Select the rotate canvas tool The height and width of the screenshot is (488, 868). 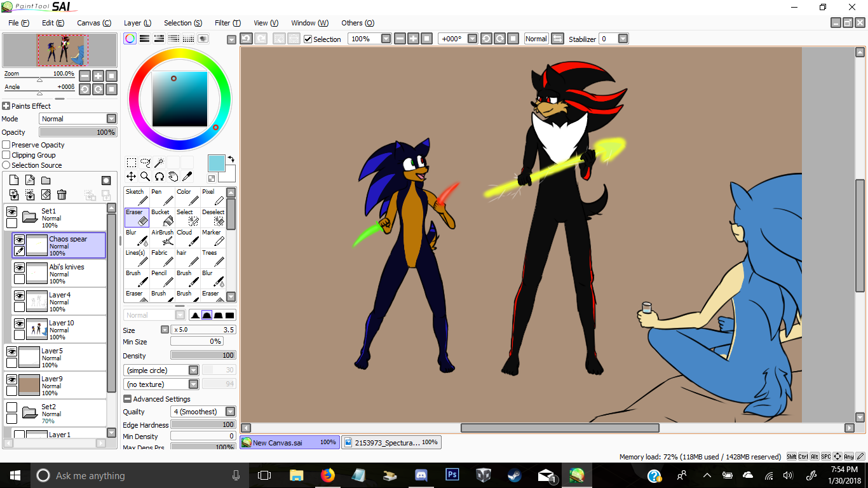[x=159, y=177]
